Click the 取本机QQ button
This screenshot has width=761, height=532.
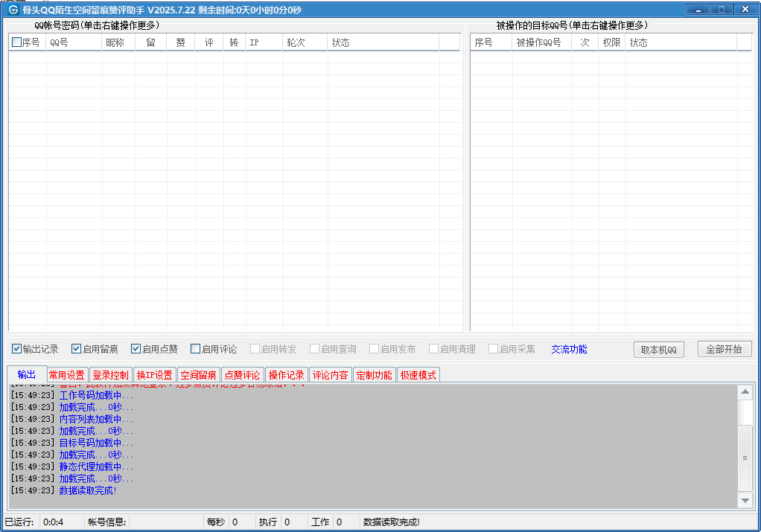coord(658,350)
